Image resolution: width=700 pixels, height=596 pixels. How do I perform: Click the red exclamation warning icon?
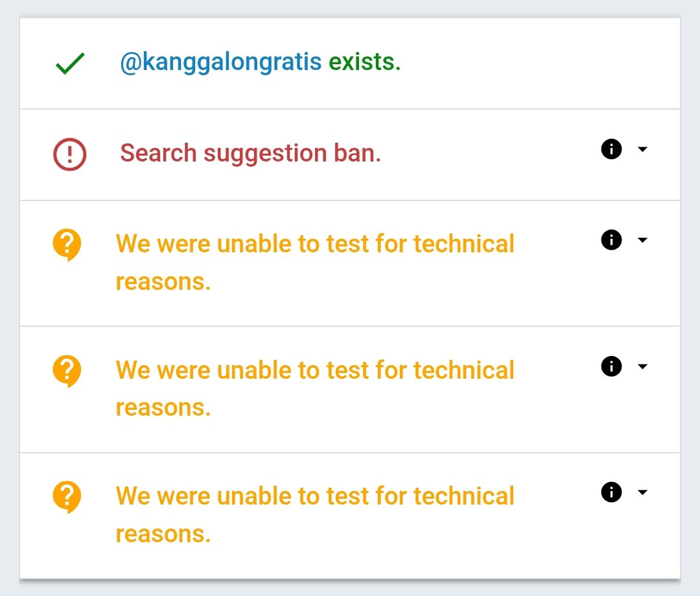[69, 155]
